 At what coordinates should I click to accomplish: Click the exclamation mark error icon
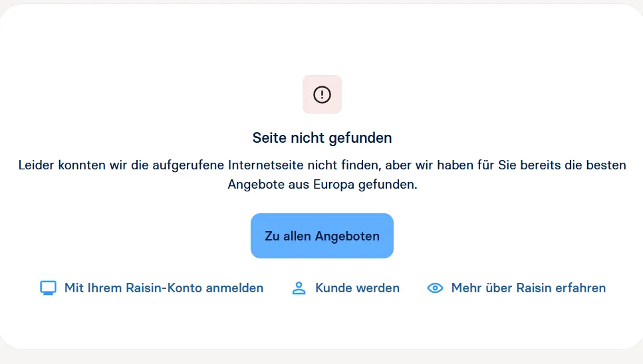pyautogui.click(x=322, y=94)
